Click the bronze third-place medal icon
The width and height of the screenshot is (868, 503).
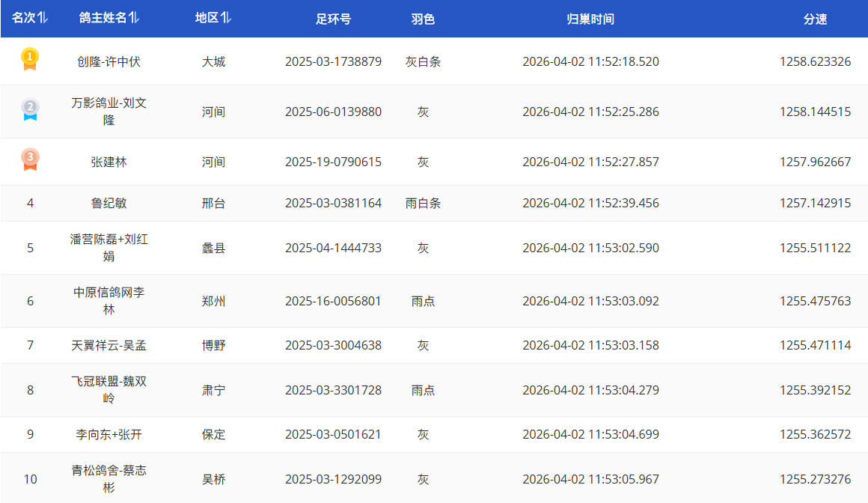[30, 160]
